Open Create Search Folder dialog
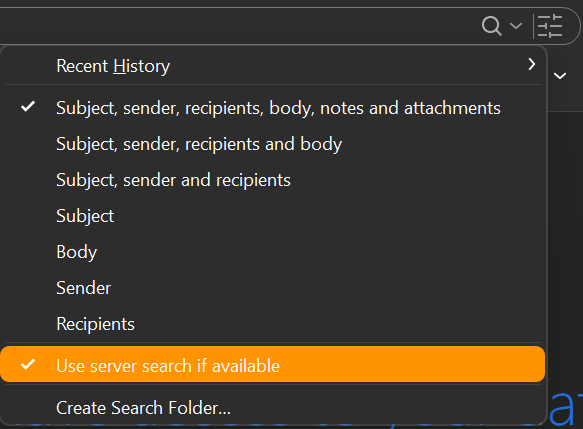583x429 pixels. click(x=273, y=407)
